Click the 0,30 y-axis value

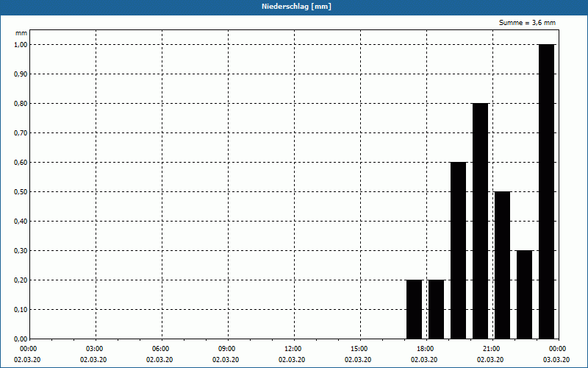point(21,251)
